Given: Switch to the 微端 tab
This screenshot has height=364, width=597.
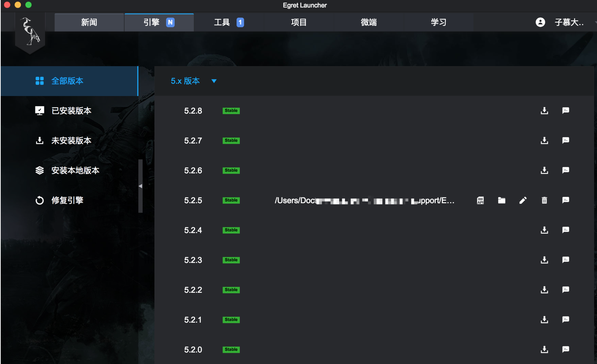Looking at the screenshot, I should pyautogui.click(x=369, y=22).
